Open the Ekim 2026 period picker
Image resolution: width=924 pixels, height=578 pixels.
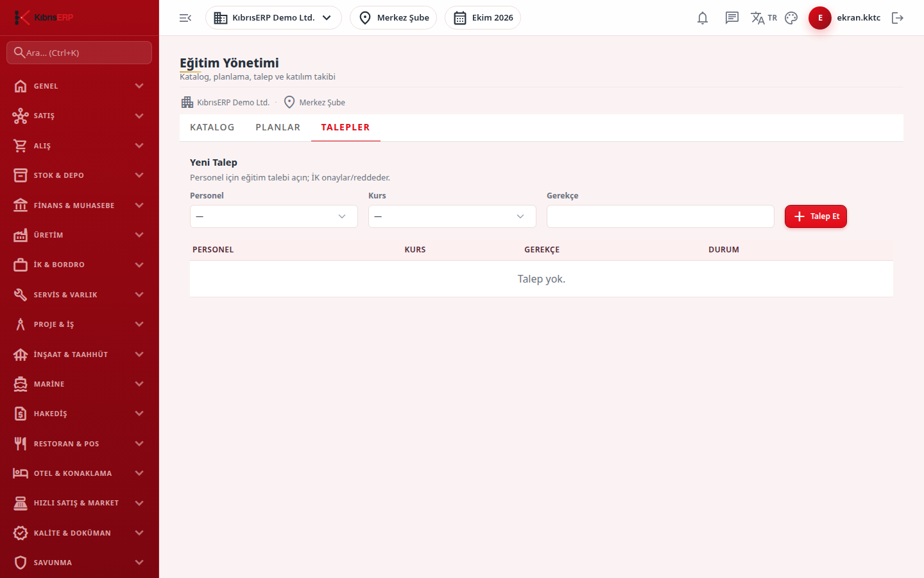[483, 18]
